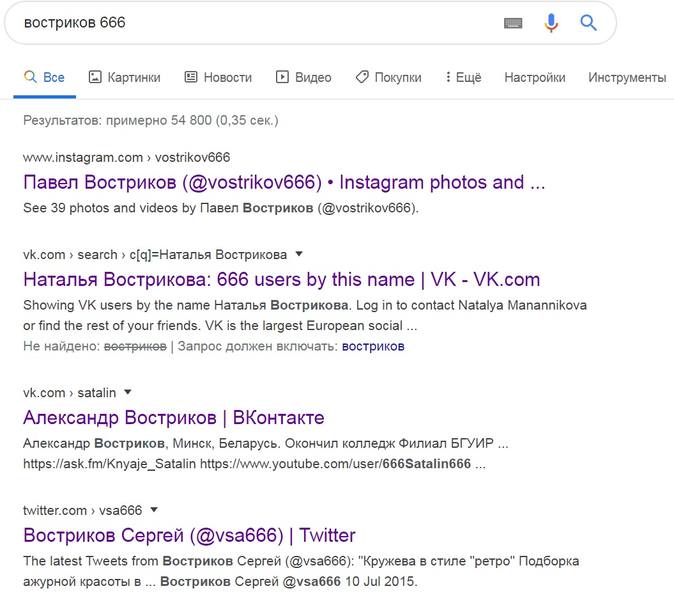This screenshot has height=600, width=674.
Task: Expand arrow beside vk.com › satalin
Action: click(x=128, y=392)
